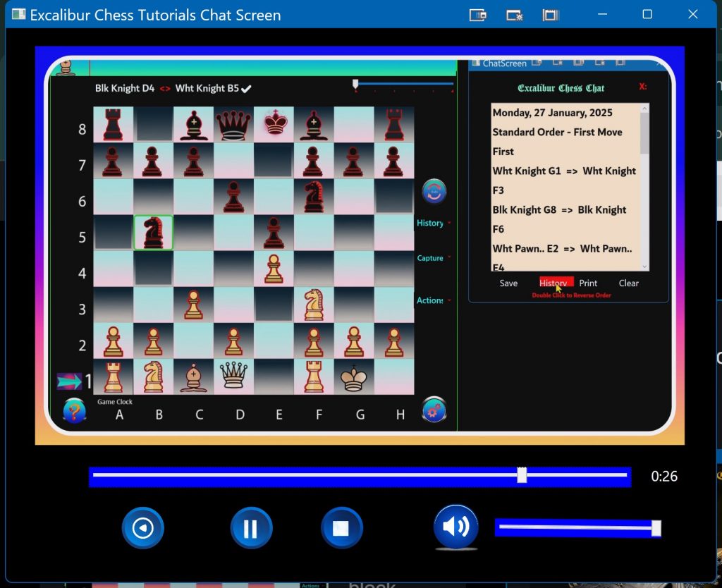Click the rewind/replay round button
Image resolution: width=722 pixels, height=588 pixels.
(x=143, y=528)
